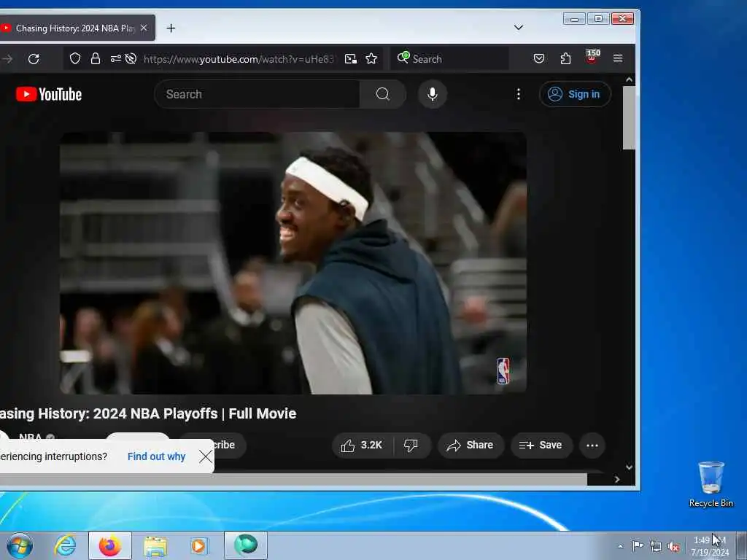
Task: Click the YouTube address URL field
Action: [x=239, y=59]
